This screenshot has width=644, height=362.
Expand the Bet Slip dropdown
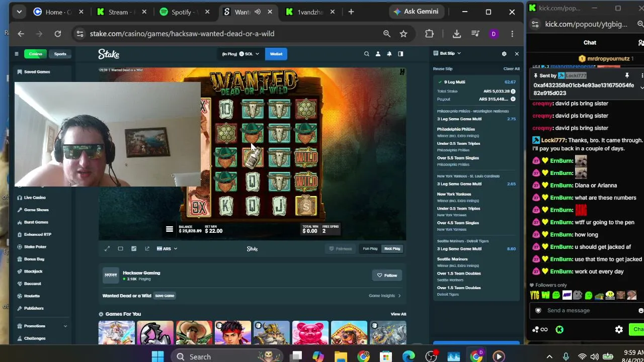[447, 53]
